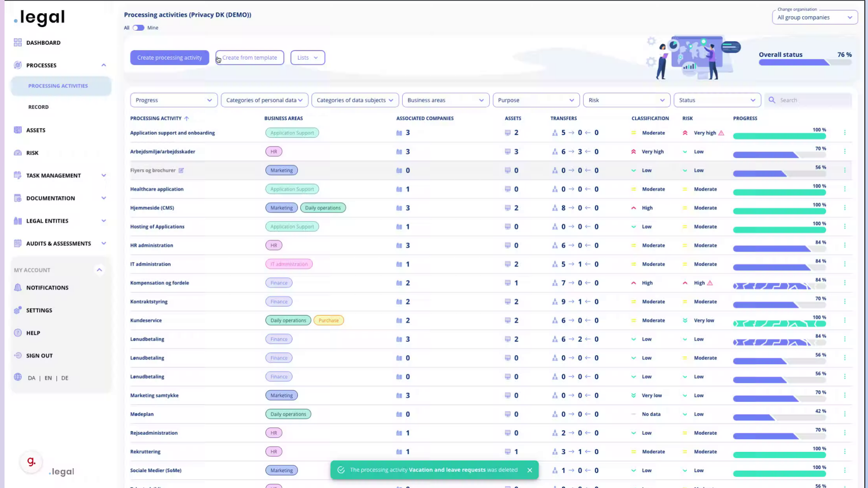Click the Legal Entities icon
The height and width of the screenshot is (488, 868).
[x=18, y=221]
